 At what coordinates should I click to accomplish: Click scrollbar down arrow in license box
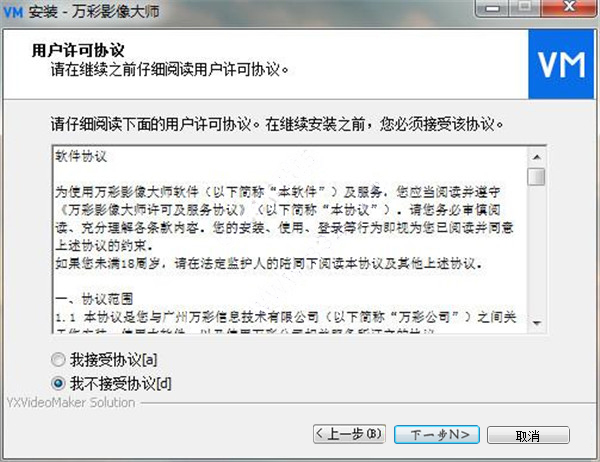[x=536, y=323]
